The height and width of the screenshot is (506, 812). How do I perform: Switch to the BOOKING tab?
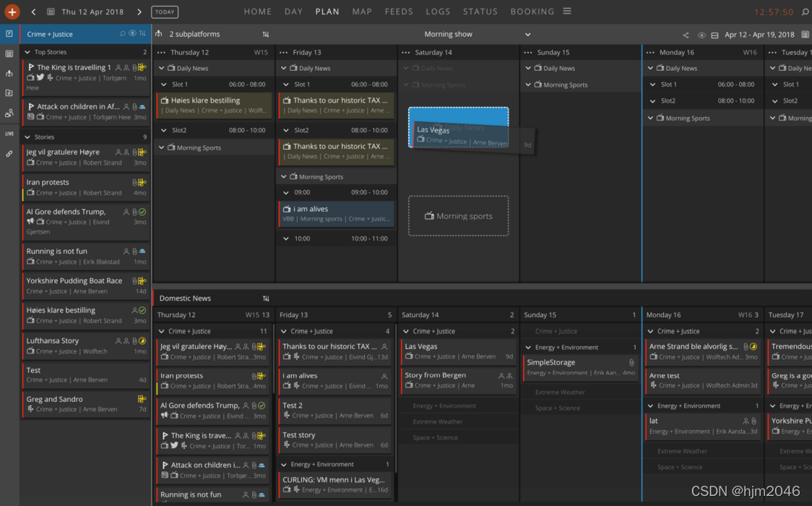532,12
